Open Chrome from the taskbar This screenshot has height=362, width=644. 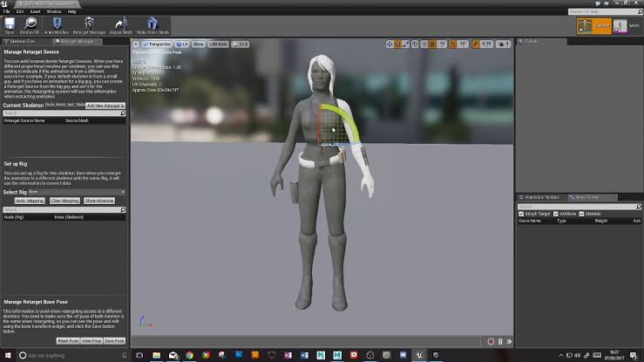tap(189, 355)
